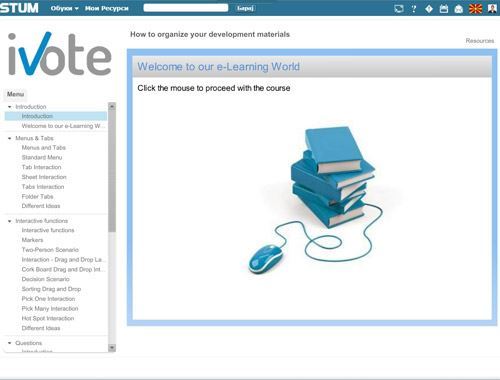Open the Tabs Interaction lesson
This screenshot has width=500, height=380.
[43, 187]
